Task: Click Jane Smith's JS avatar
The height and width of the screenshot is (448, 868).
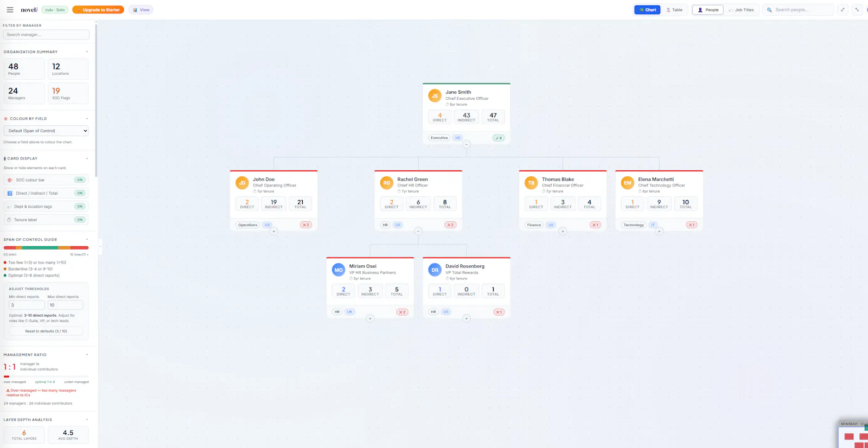Action: [435, 96]
